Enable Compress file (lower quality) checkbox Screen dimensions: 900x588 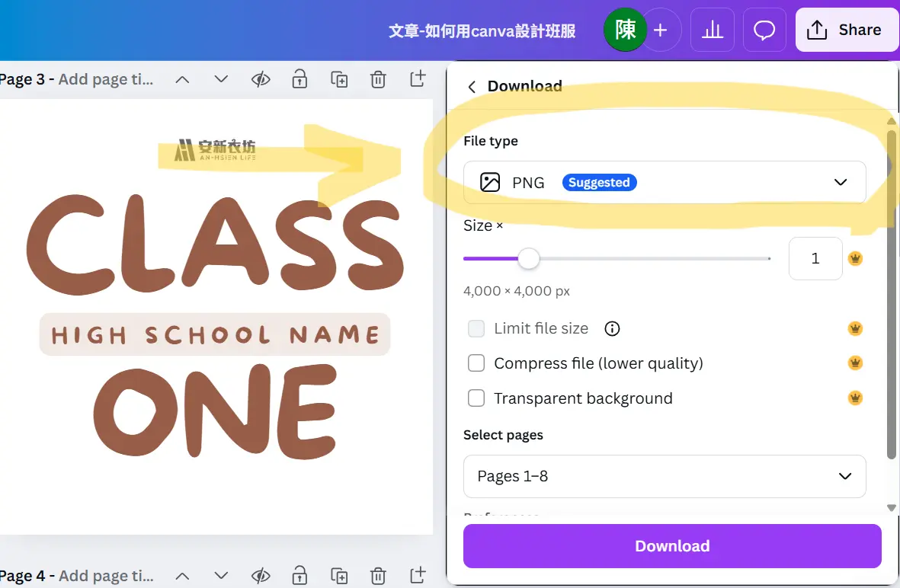pos(476,363)
